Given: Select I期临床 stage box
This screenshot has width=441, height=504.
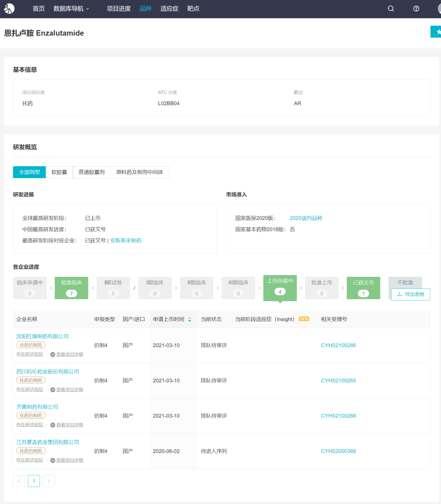Looking at the screenshot, I should (155, 288).
